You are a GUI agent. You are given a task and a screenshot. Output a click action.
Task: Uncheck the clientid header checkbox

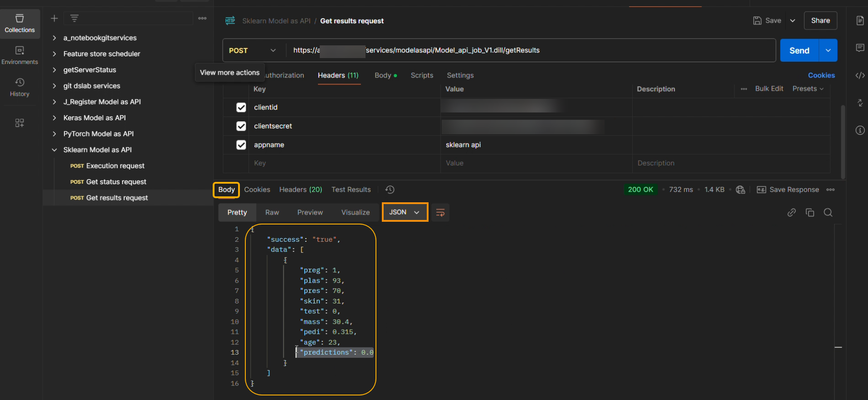(241, 107)
